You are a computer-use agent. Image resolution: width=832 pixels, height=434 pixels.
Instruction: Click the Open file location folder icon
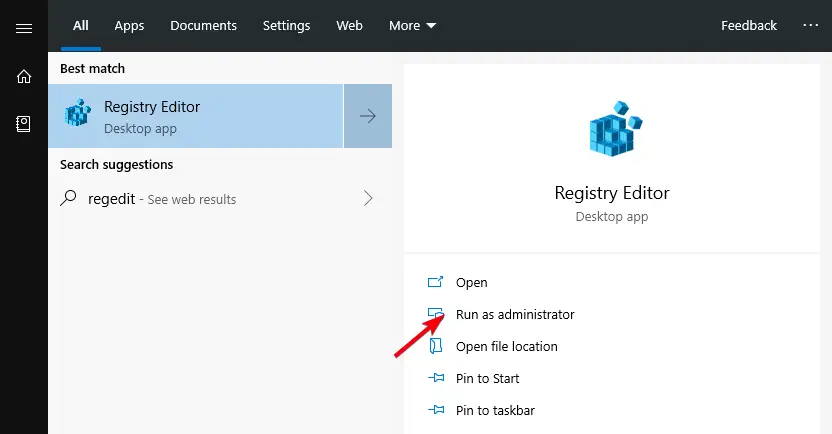point(435,346)
